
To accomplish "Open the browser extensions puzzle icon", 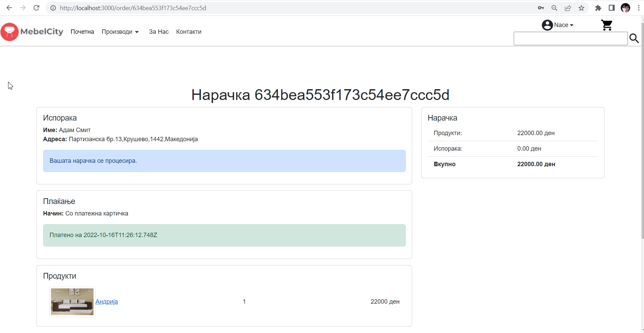I will pos(598,8).
